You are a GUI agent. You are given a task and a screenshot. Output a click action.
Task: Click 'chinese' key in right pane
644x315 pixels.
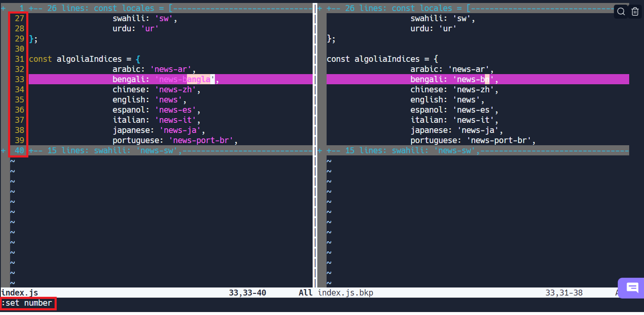427,89
